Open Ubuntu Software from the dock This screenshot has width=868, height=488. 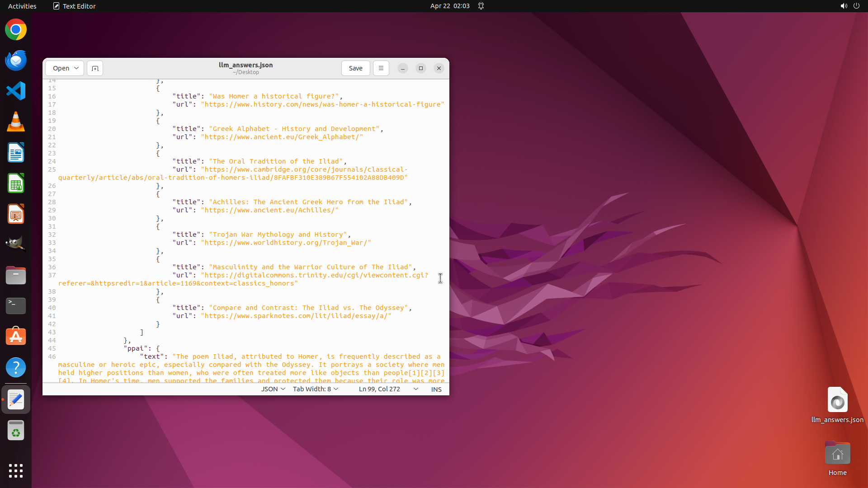point(16,337)
